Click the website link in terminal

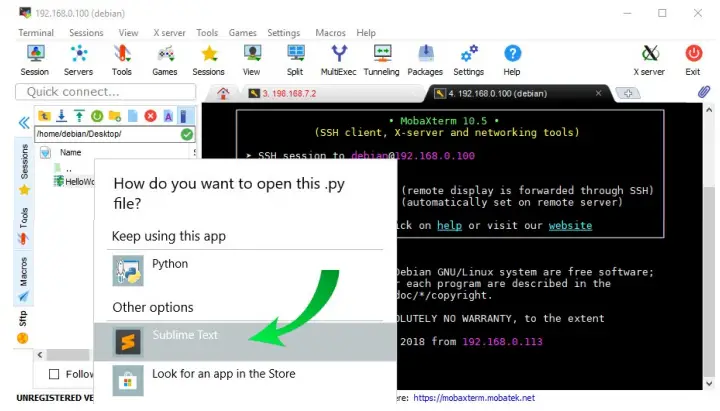pyautogui.click(x=570, y=225)
